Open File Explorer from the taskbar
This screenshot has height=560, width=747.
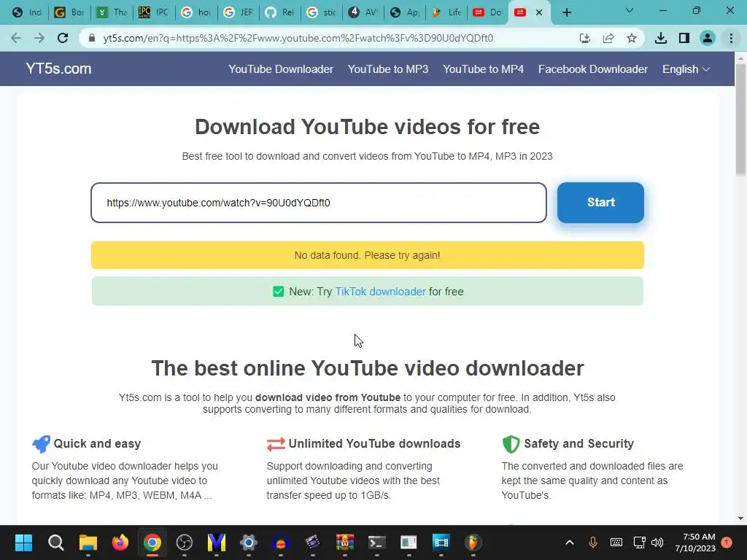(x=88, y=542)
